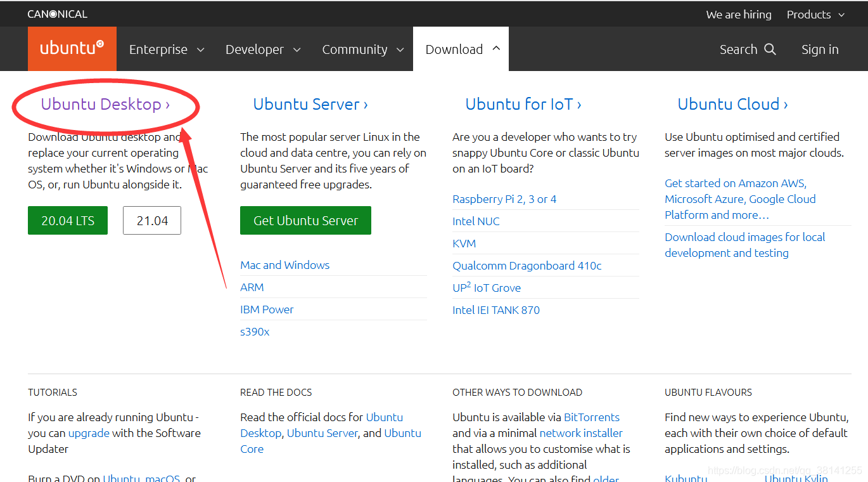Open the We are hiring link
Screen dimensions: 868x482
(x=739, y=15)
